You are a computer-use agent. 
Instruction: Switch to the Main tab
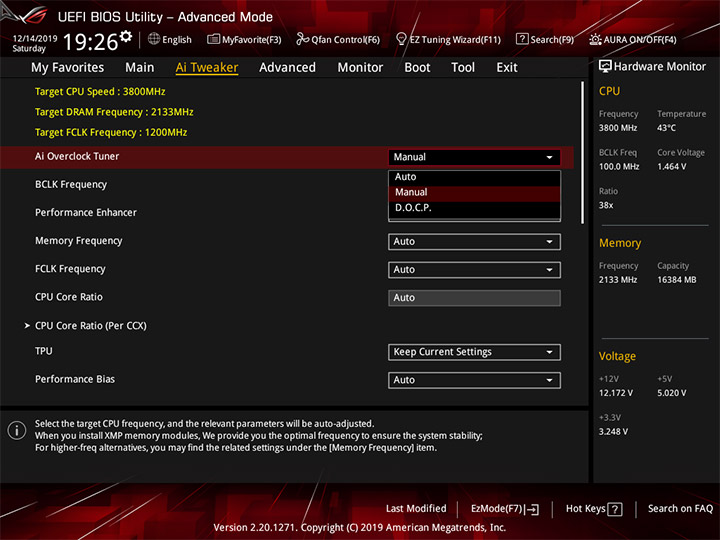point(140,68)
